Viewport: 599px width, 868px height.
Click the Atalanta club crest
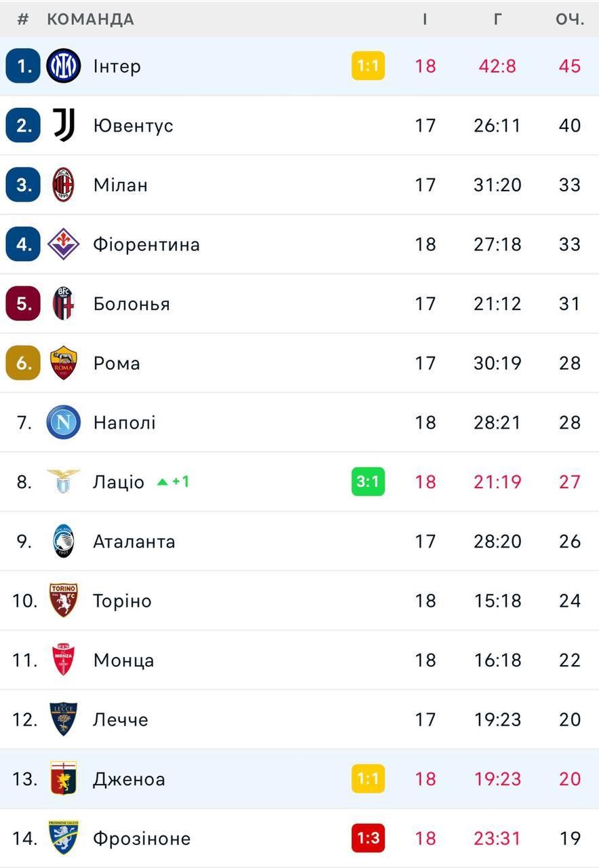pyautogui.click(x=64, y=541)
